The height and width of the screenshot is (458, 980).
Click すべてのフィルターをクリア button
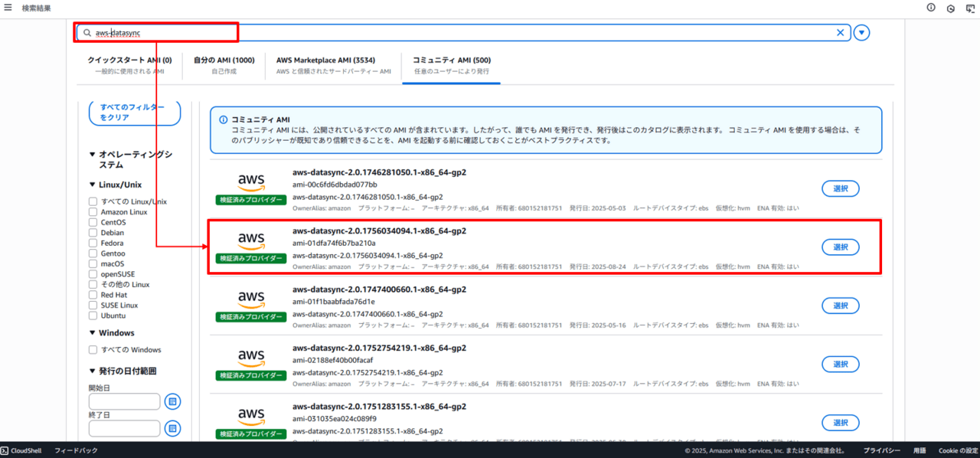[x=135, y=113]
